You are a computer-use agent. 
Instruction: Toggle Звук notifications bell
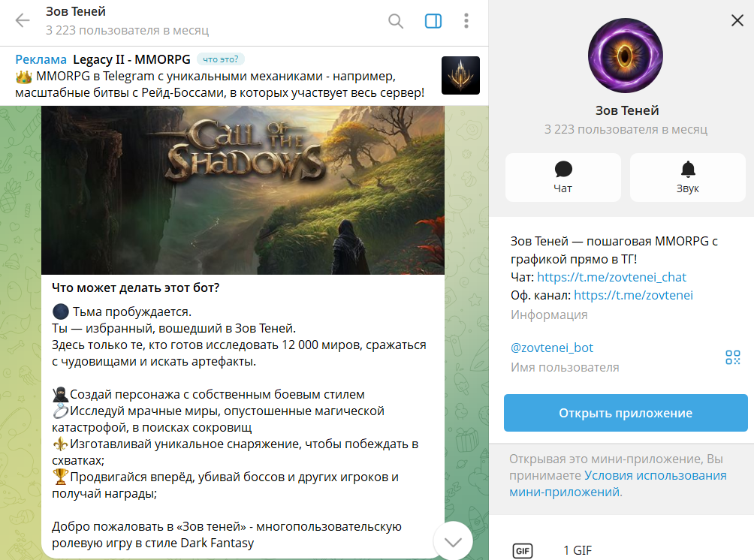tap(688, 177)
